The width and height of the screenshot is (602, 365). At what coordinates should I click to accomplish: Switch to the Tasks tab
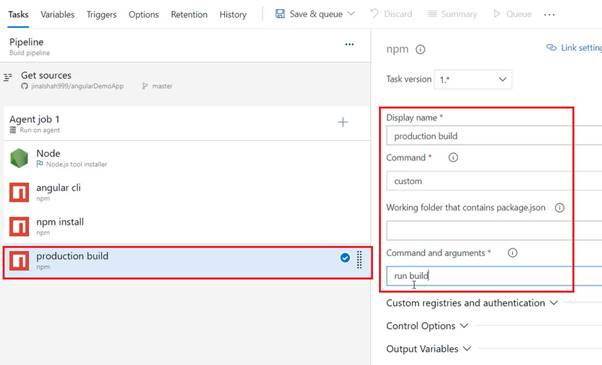pos(18,15)
